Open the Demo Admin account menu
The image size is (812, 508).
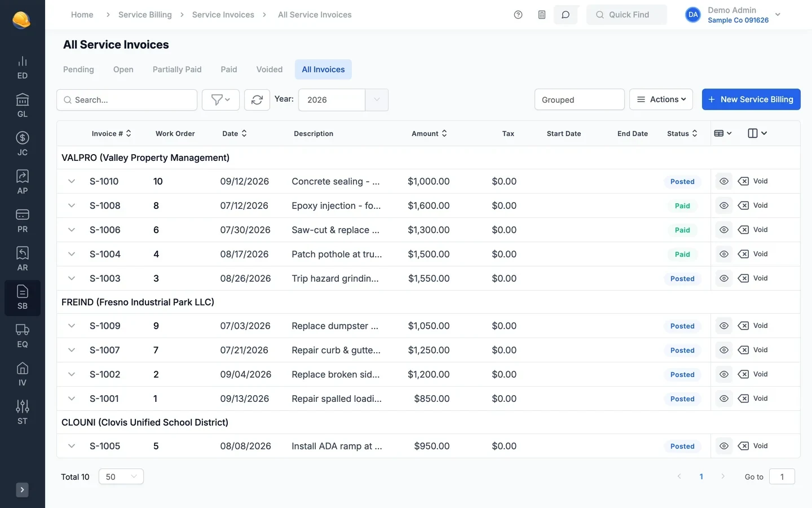[x=733, y=15]
